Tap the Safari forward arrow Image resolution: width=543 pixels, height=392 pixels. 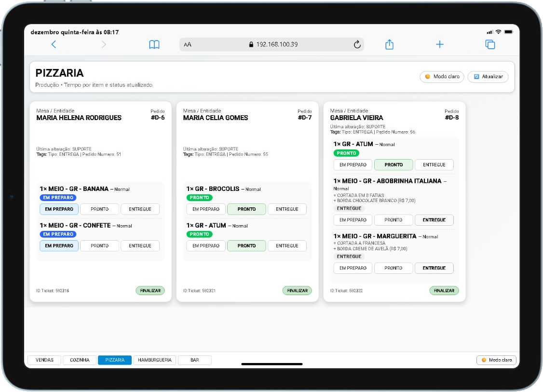point(104,44)
